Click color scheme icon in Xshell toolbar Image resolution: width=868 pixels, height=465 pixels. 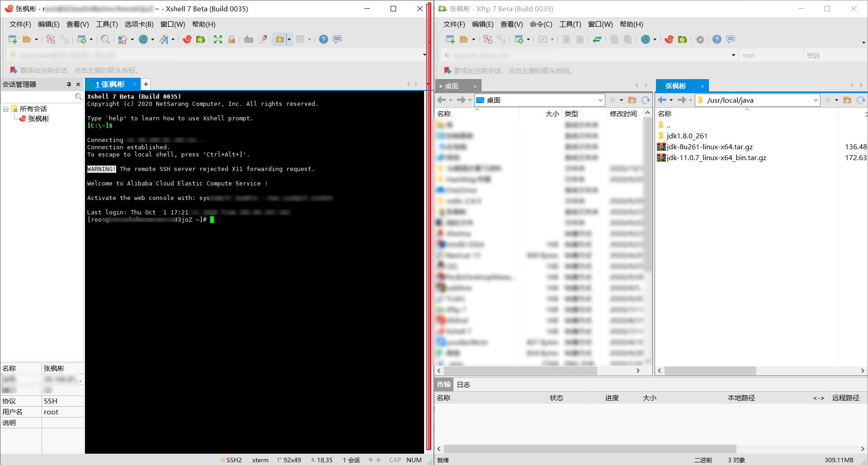[122, 39]
